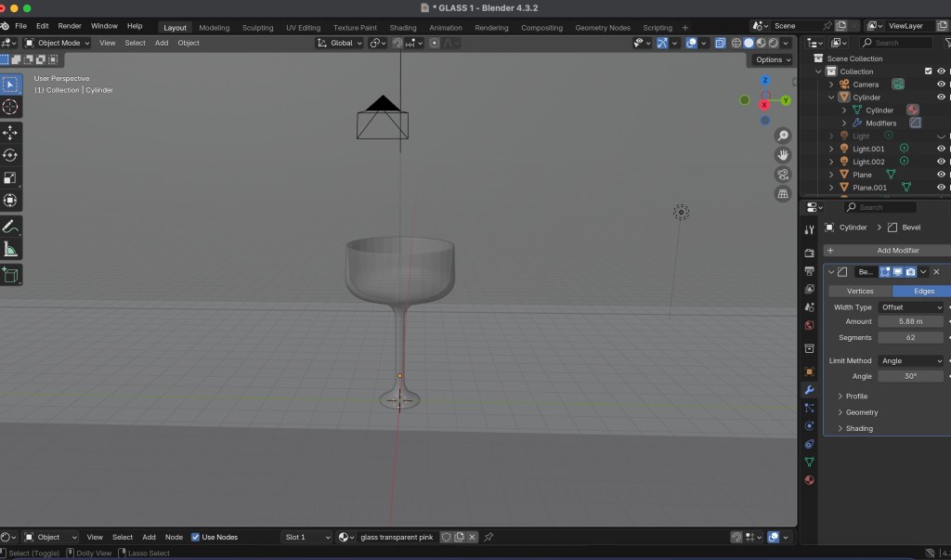951x560 pixels.
Task: Uncheck the Use Nodes checkbox
Action: pos(195,537)
